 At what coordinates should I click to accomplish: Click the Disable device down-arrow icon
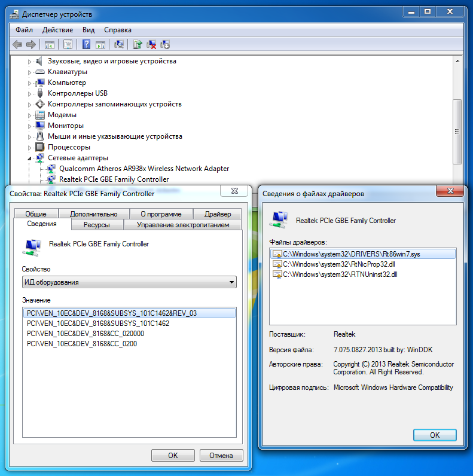[165, 45]
